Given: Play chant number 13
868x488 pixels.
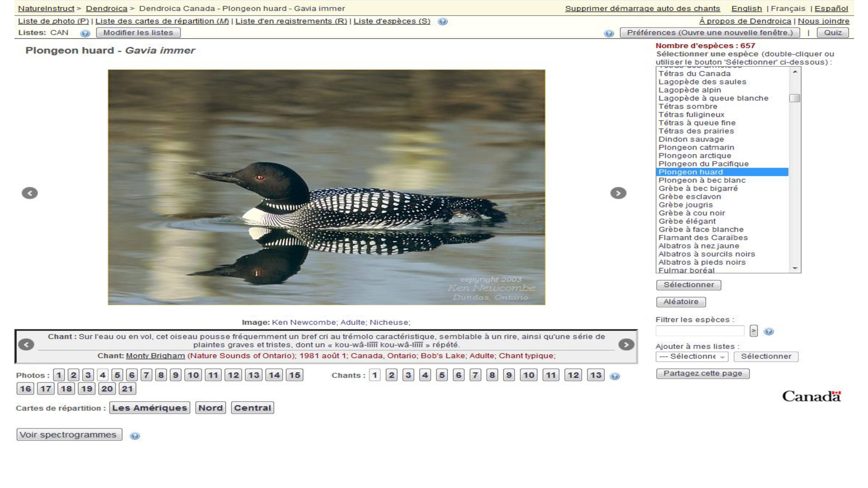Looking at the screenshot, I should (595, 375).
